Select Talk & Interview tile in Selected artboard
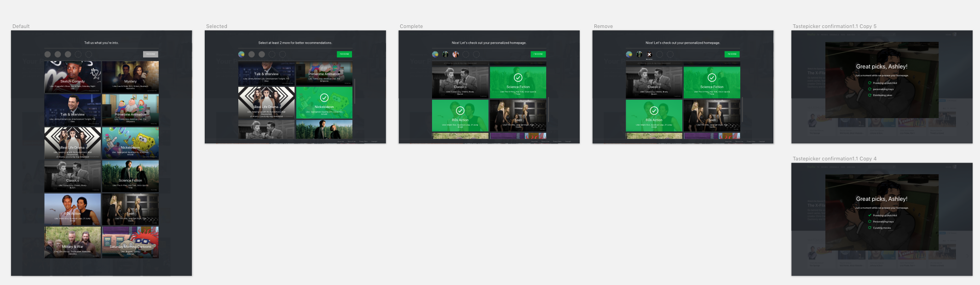Viewport: 980px width, 285px height. (266, 74)
